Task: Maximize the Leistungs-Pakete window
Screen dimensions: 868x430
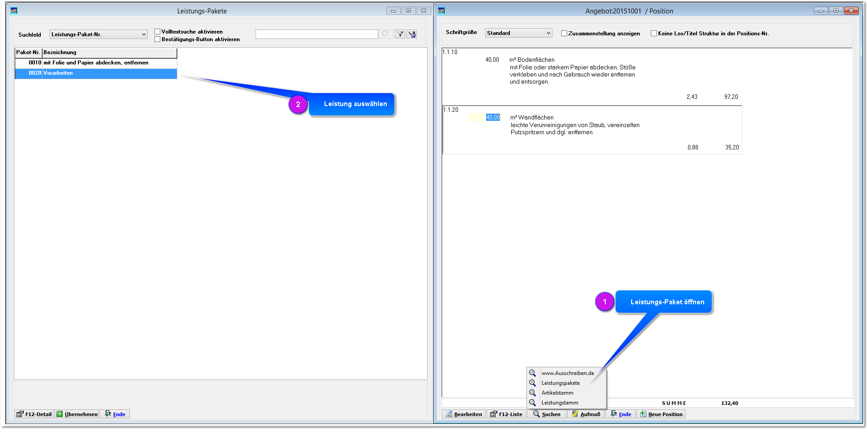Action: (x=408, y=11)
